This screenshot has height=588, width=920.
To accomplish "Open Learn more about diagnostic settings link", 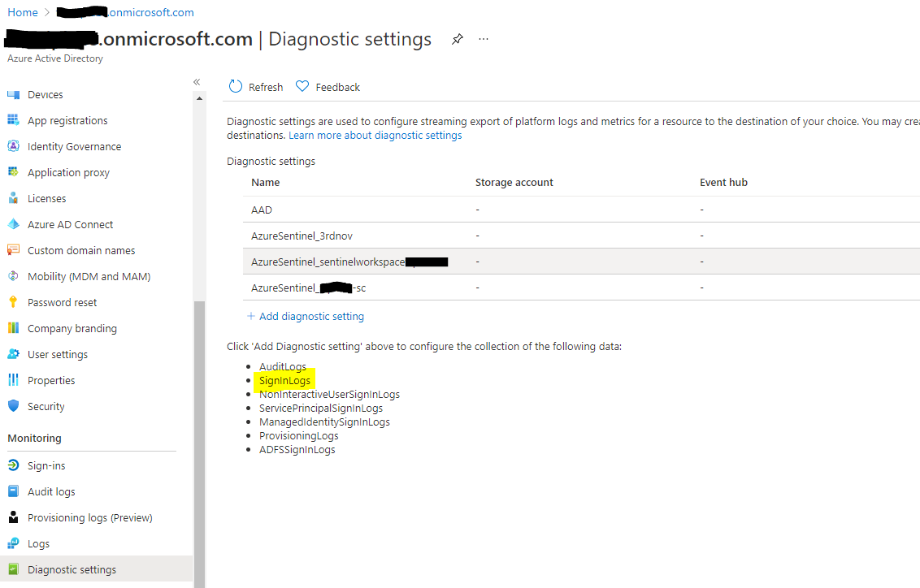I will click(x=375, y=136).
